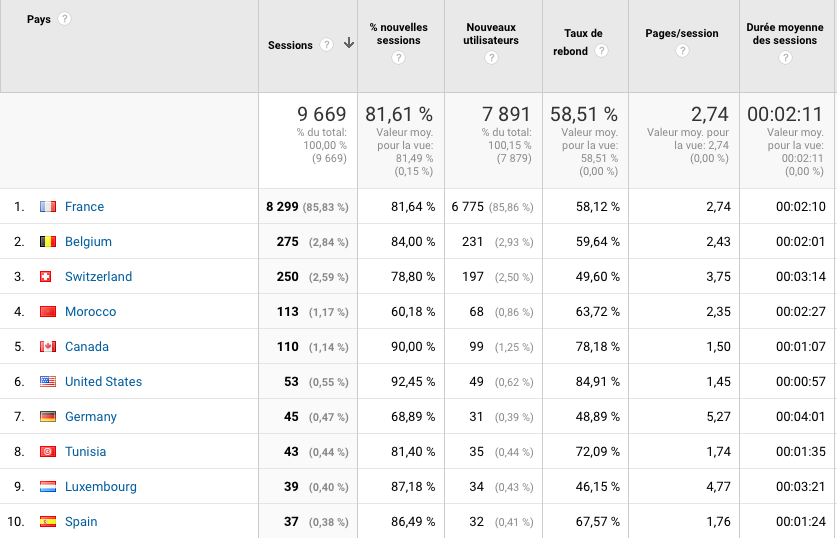Screen dimensions: 837x538
Task: Sort by Taux de rebond header
Action: (578, 42)
